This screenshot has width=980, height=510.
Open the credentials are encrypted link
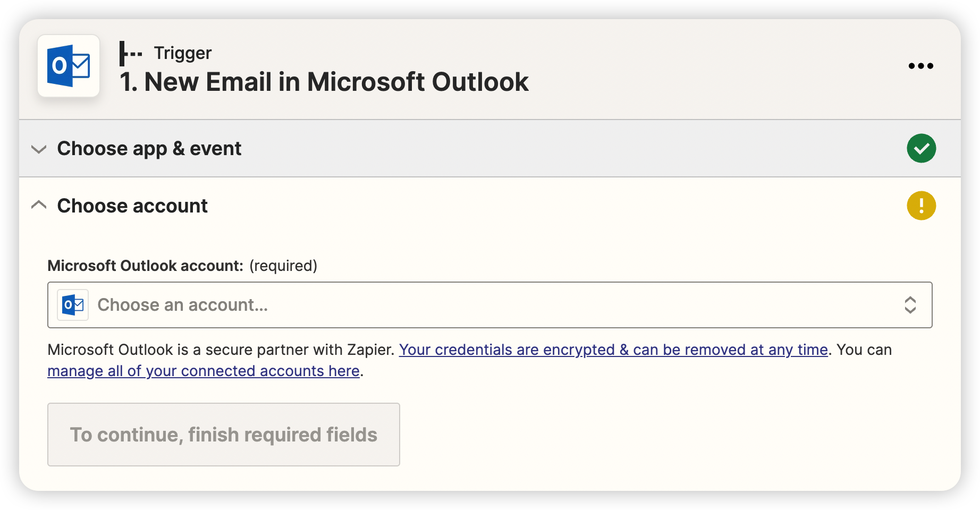point(613,350)
